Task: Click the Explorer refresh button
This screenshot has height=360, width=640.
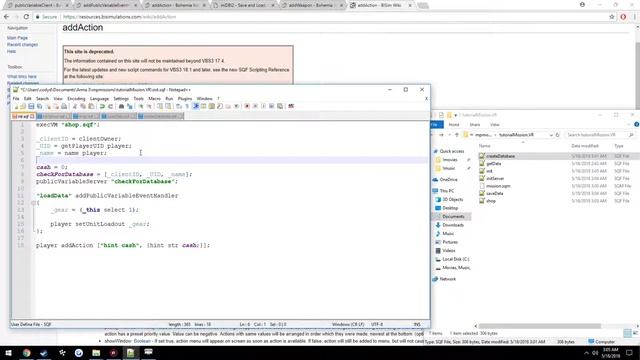Action: click(x=558, y=135)
